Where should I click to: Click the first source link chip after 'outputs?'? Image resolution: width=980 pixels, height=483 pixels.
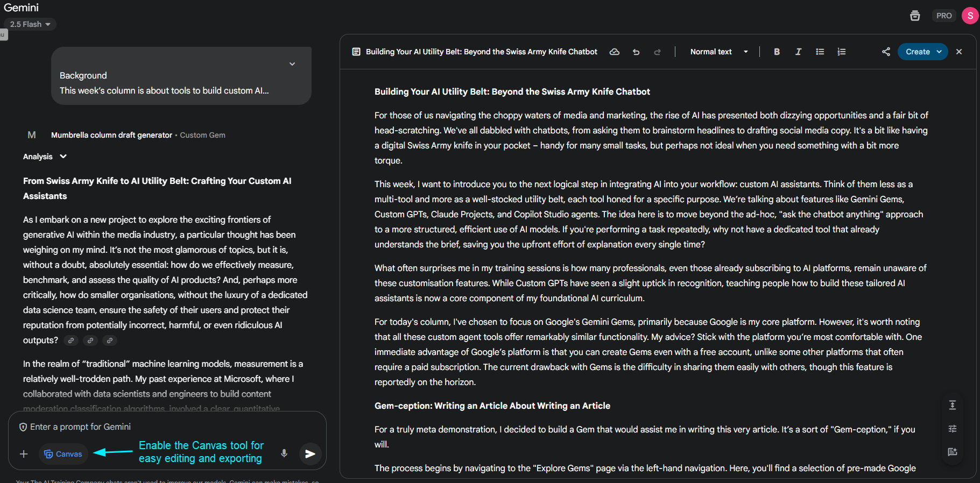point(71,340)
